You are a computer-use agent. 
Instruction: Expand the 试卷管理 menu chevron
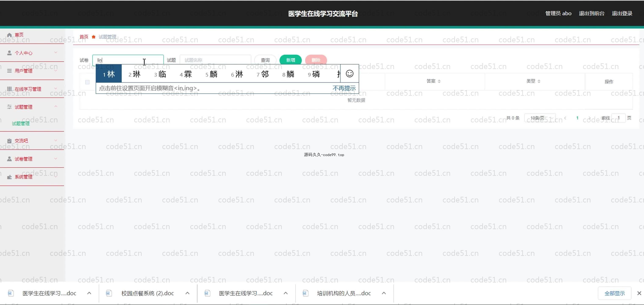point(56,158)
